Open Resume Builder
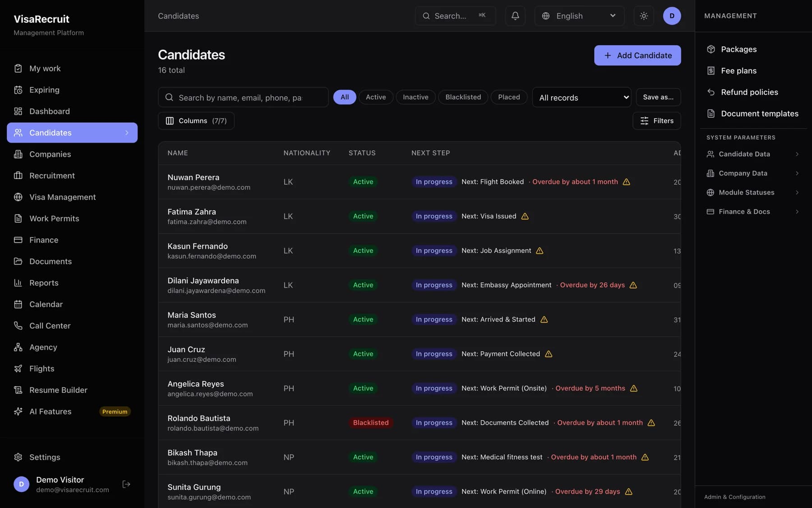 [x=72, y=390]
